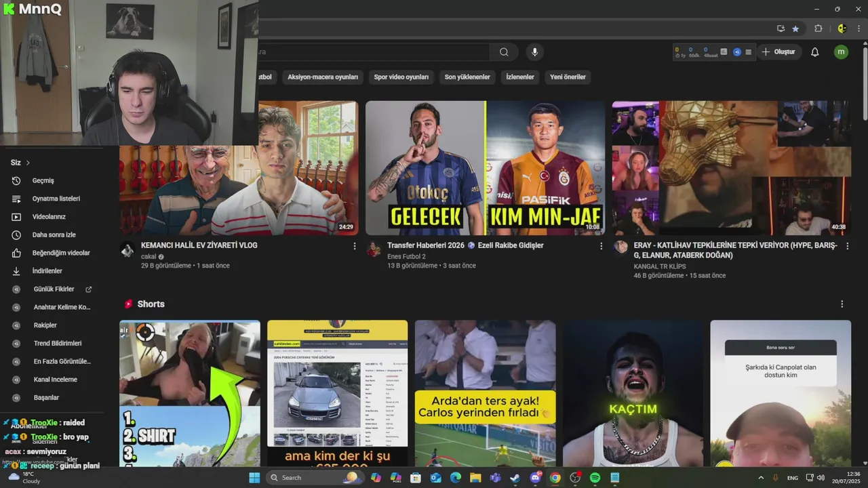Expand the Siz section chevron
The height and width of the screenshot is (488, 868).
click(28, 163)
